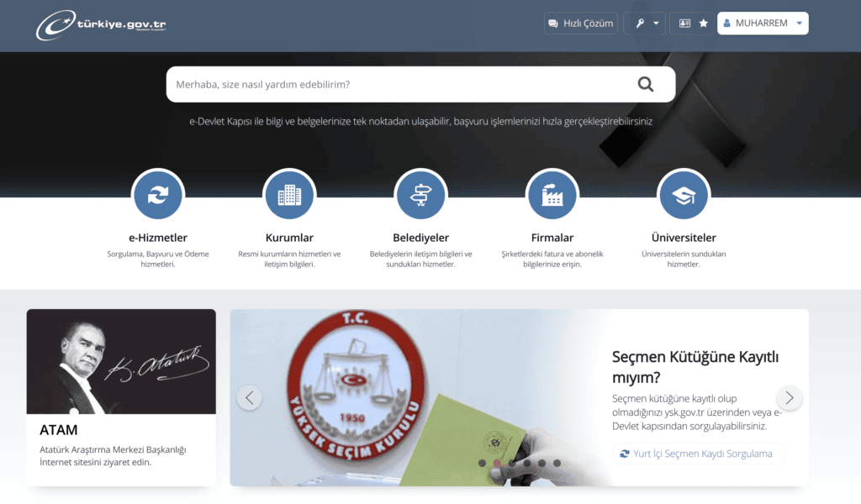The image size is (861, 504).
Task: Open the Atatürk portrait thumbnail
Action: [x=121, y=361]
